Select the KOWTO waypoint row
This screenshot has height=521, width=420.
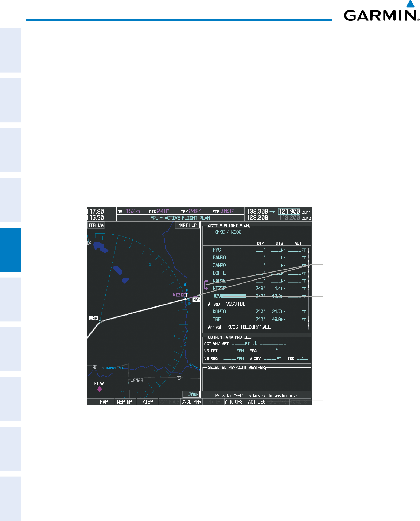pyautogui.click(x=259, y=312)
